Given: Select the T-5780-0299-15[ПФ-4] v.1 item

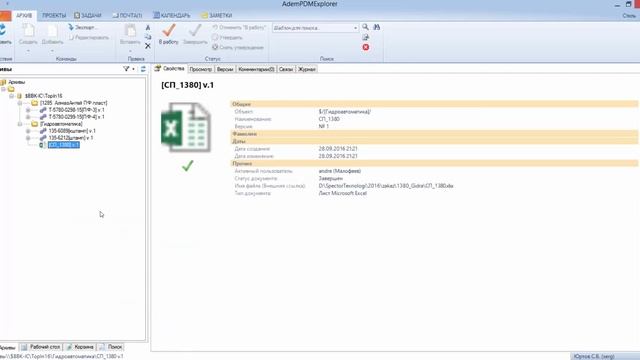Looking at the screenshot, I should click(76, 117).
